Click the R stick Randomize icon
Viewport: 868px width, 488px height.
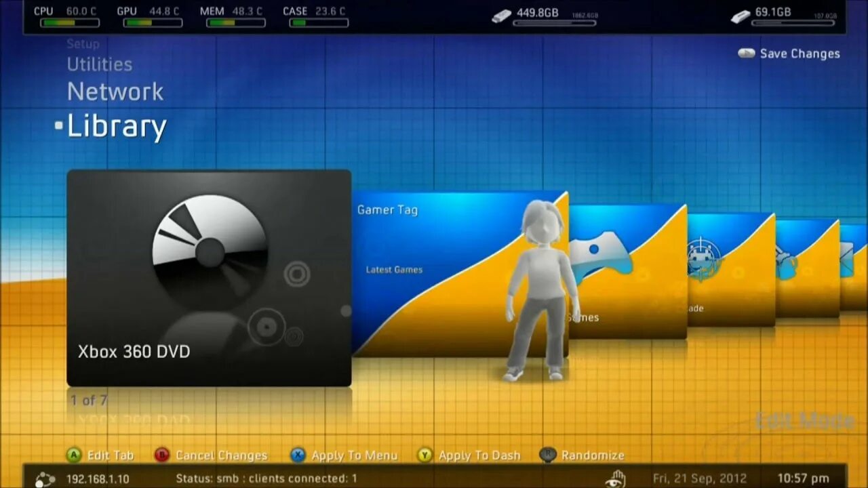tap(547, 455)
